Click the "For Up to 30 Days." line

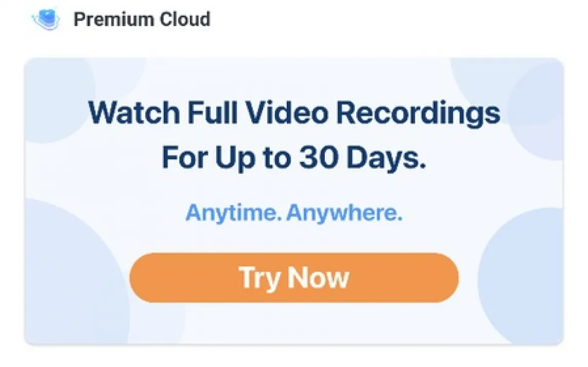pos(294,158)
